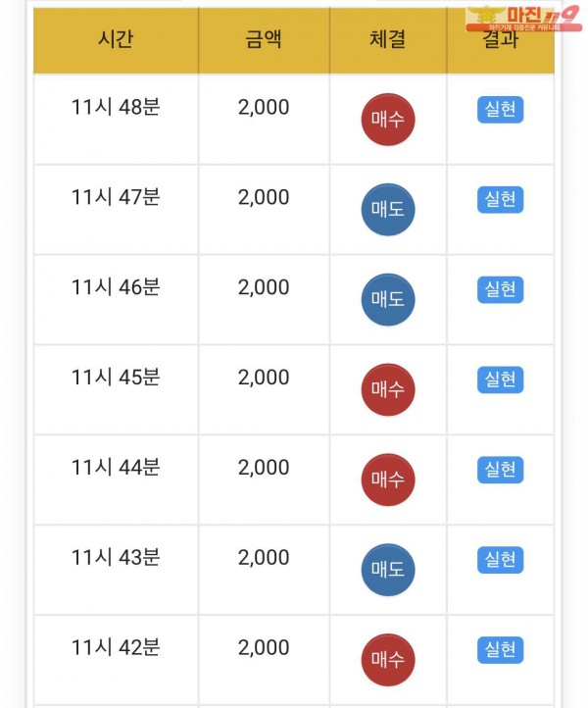Select the 매도 circle in the 11시 46분 row

(388, 299)
